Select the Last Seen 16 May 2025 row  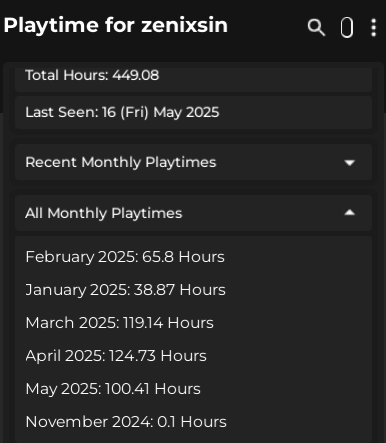click(x=193, y=112)
